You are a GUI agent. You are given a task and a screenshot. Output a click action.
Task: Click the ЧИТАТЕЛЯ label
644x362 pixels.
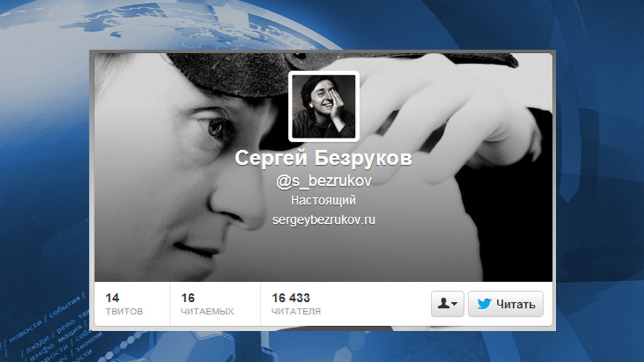pos(296,312)
